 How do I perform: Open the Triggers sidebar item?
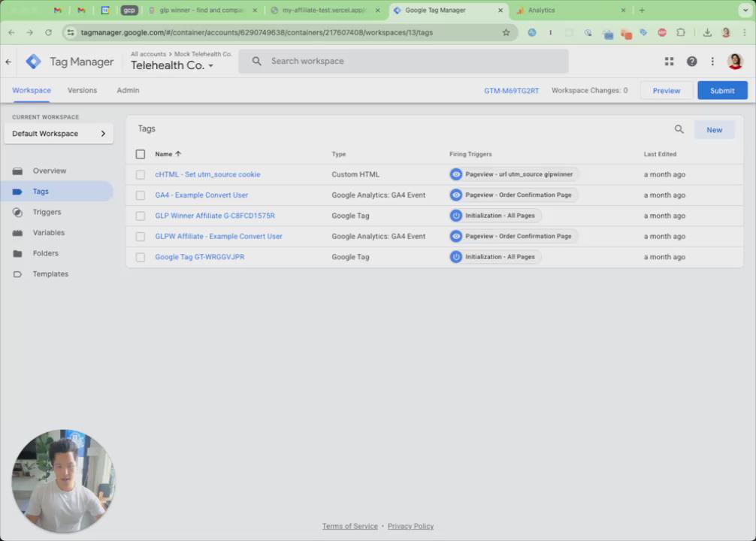point(47,212)
